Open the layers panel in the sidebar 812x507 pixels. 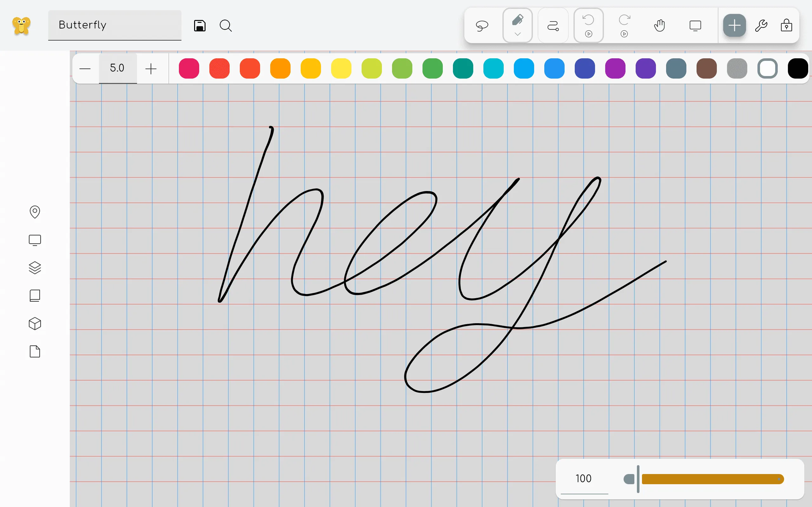pyautogui.click(x=35, y=267)
